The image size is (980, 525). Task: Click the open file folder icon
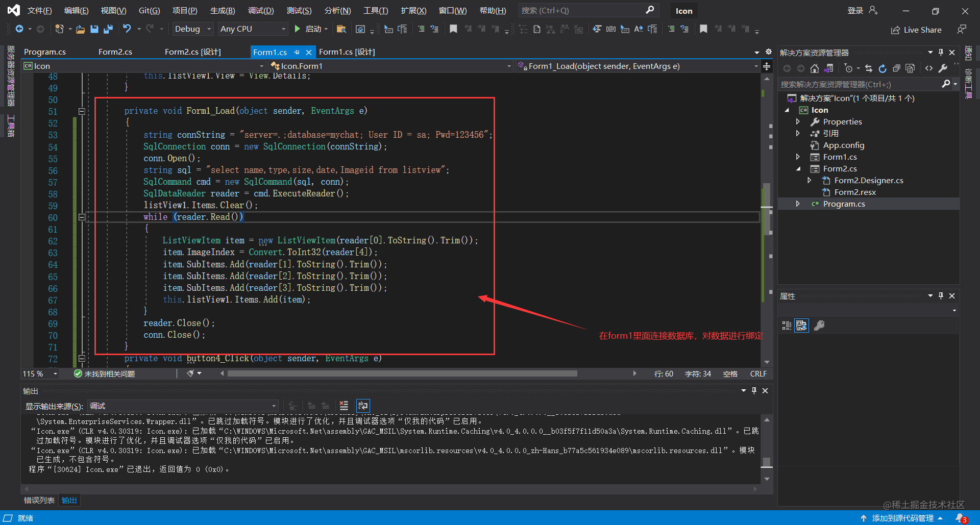point(80,29)
